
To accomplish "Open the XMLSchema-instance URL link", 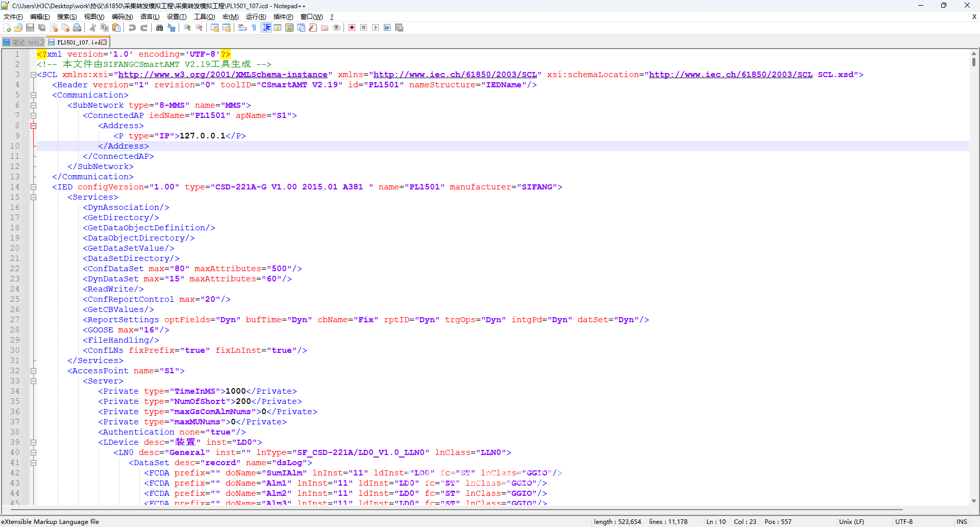I will (223, 75).
